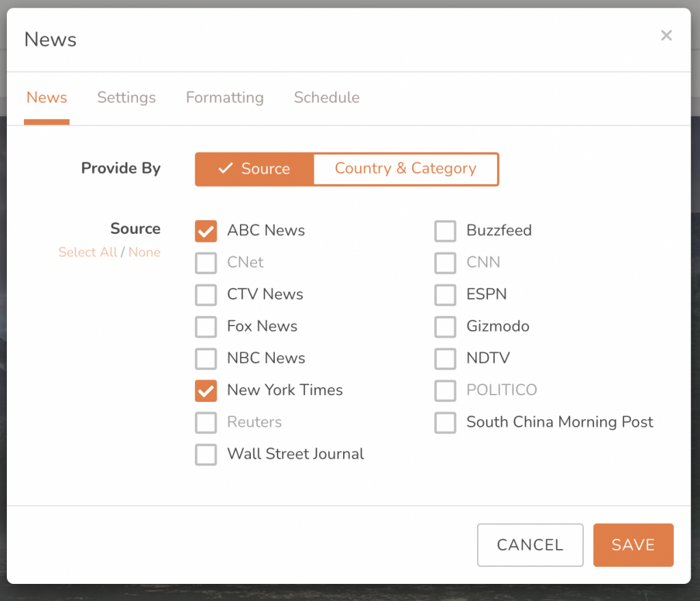Enable the Buzzfeed source checkbox
This screenshot has height=601, width=700.
pyautogui.click(x=445, y=231)
